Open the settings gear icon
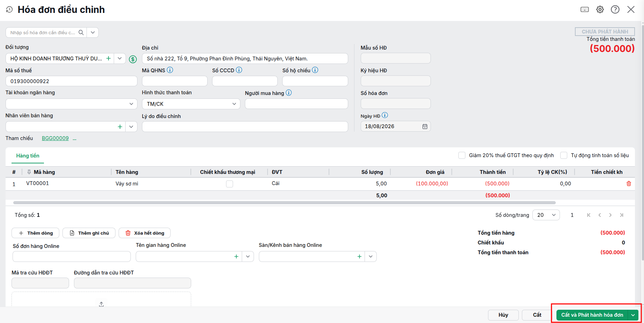The width and height of the screenshot is (644, 323). pos(600,9)
